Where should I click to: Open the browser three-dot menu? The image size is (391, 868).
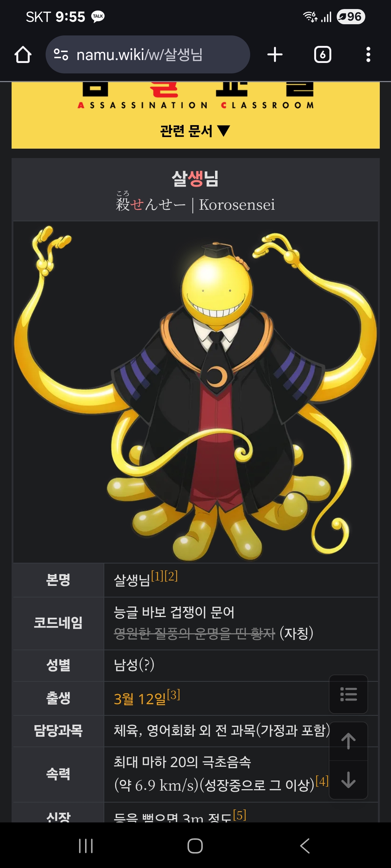(368, 55)
